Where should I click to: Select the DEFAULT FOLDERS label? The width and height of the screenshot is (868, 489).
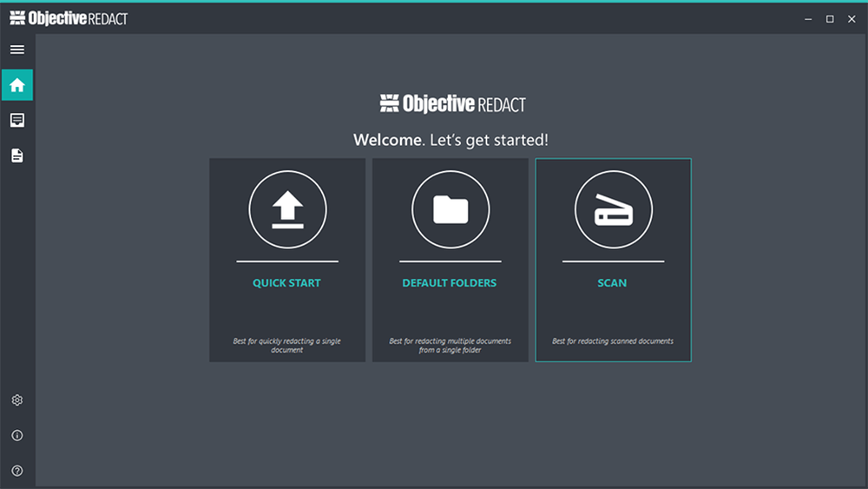pos(450,283)
